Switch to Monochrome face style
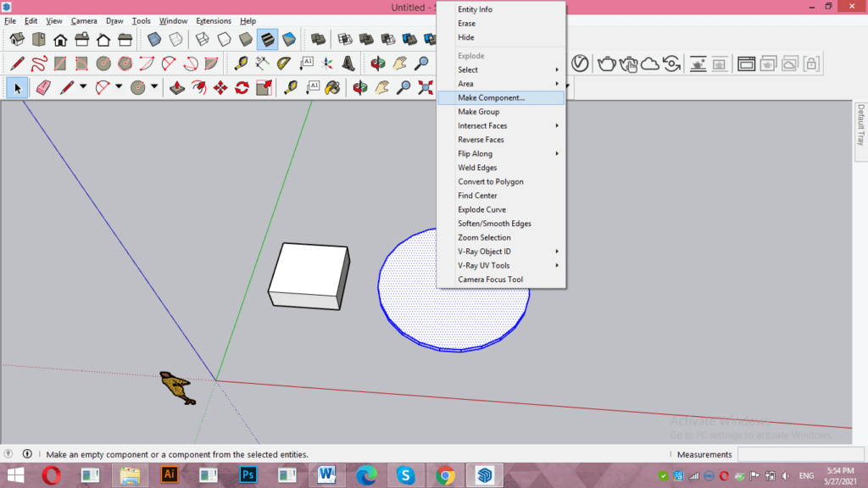Screen dimensions: 868x488 click(x=287, y=39)
